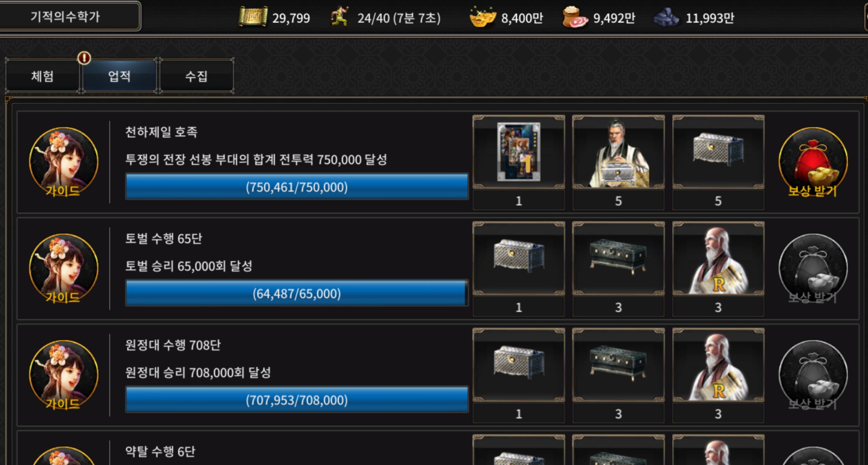Click the iron ore resource icon
This screenshot has width=868, height=465.
pyautogui.click(x=666, y=17)
